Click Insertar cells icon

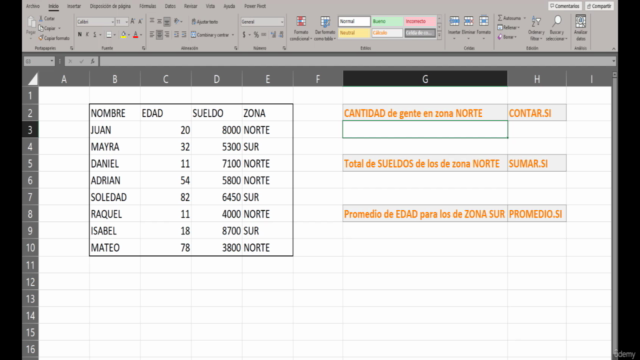454,21
